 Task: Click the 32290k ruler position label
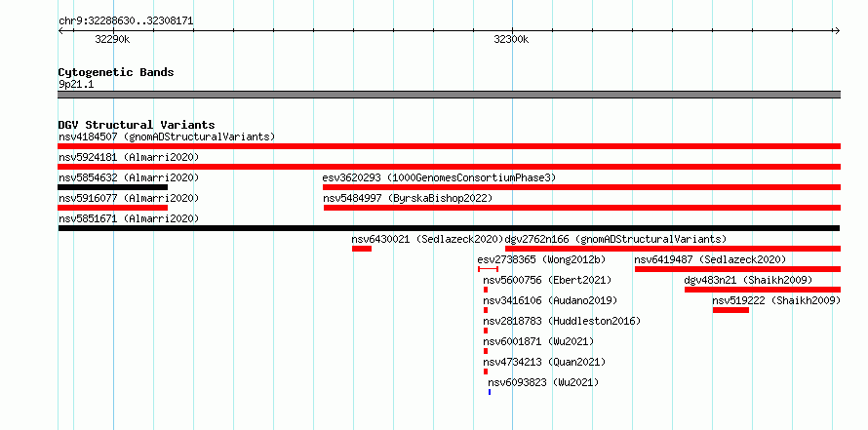[112, 39]
